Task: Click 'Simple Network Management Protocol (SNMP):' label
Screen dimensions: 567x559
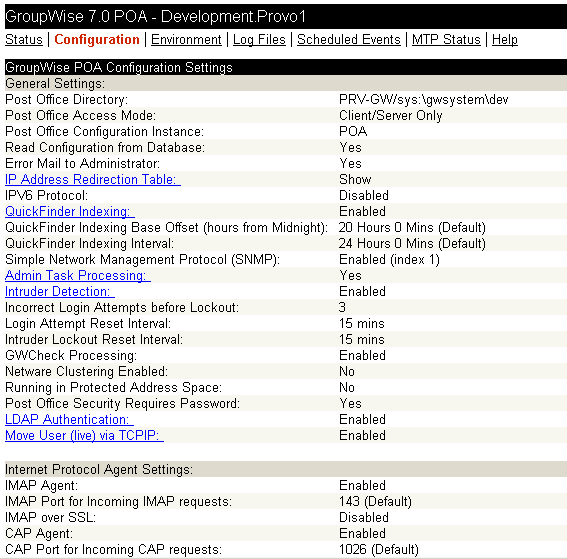Action: (142, 259)
